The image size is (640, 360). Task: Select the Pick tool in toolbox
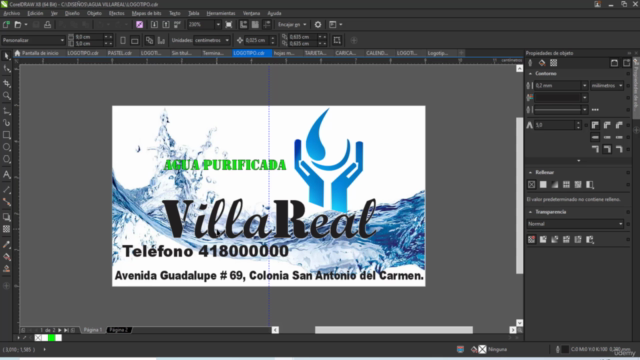pyautogui.click(x=7, y=56)
